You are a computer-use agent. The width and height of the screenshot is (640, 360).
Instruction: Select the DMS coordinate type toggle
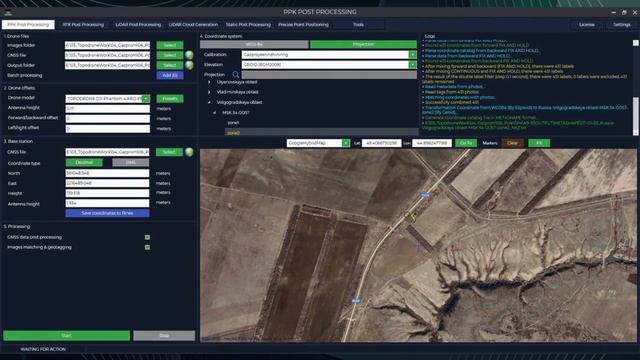point(131,162)
